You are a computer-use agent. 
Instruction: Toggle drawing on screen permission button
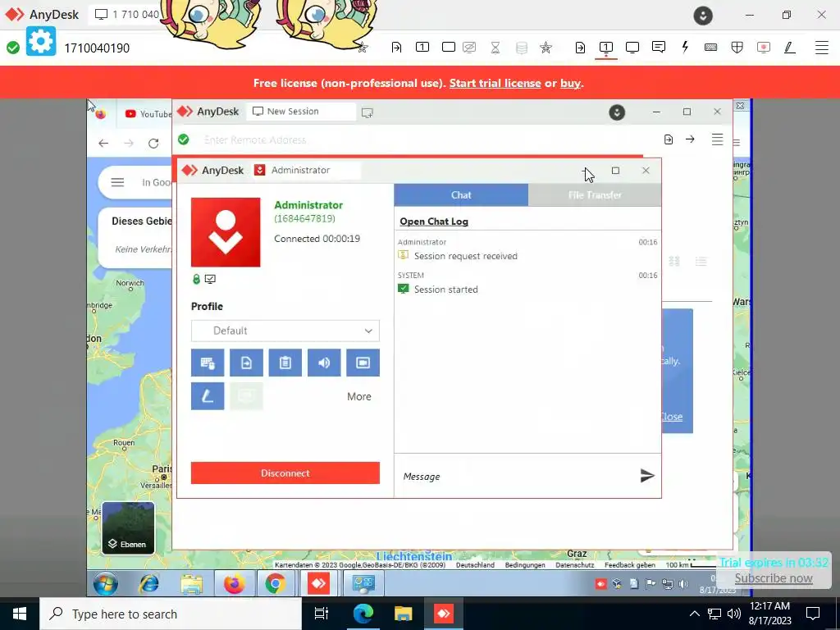(x=208, y=396)
